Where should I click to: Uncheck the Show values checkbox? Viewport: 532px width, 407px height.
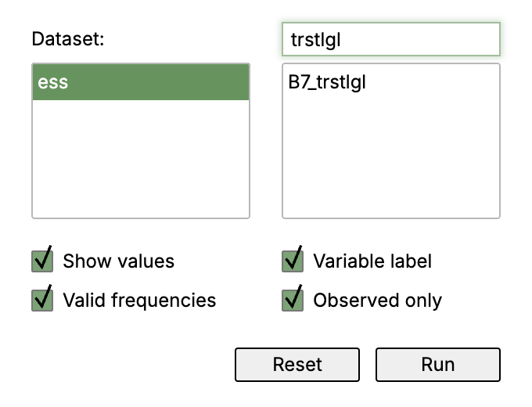point(42,261)
